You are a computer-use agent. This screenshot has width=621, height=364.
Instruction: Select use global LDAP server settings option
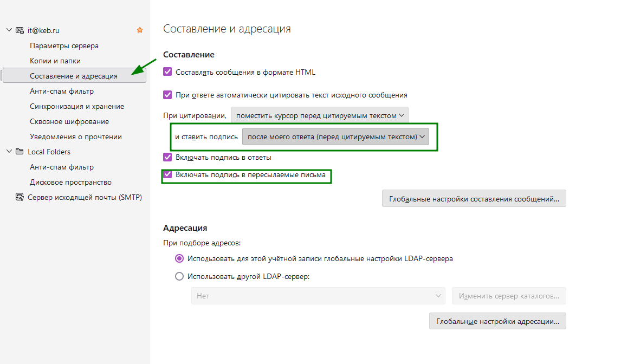pyautogui.click(x=179, y=258)
